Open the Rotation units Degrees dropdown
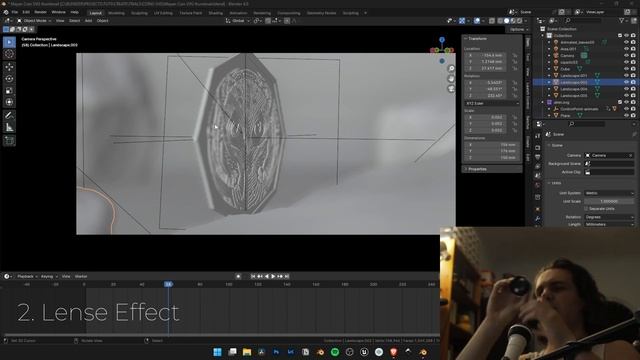The image size is (640, 360). tap(609, 217)
